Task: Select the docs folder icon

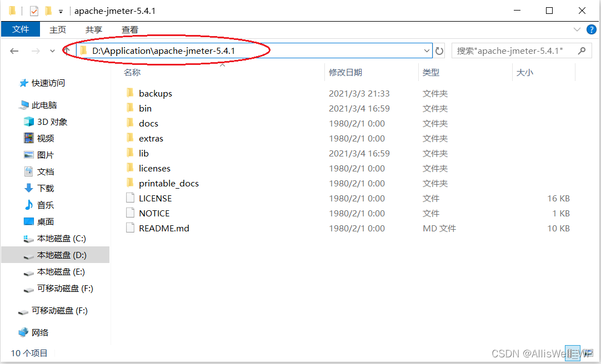Action: [131, 123]
